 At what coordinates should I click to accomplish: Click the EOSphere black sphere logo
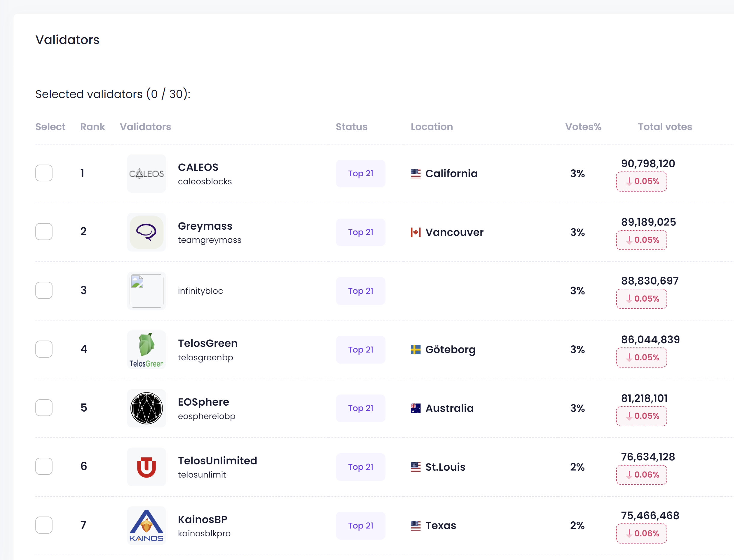point(146,408)
